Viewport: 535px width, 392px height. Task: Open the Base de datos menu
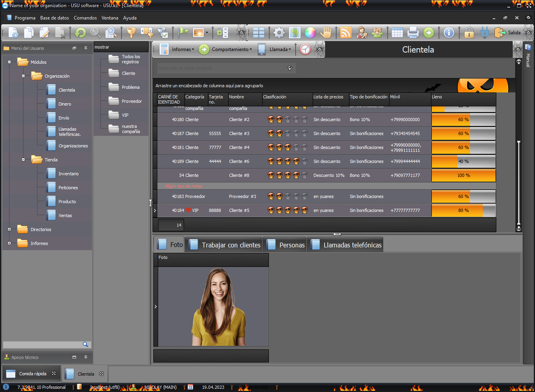pos(55,18)
